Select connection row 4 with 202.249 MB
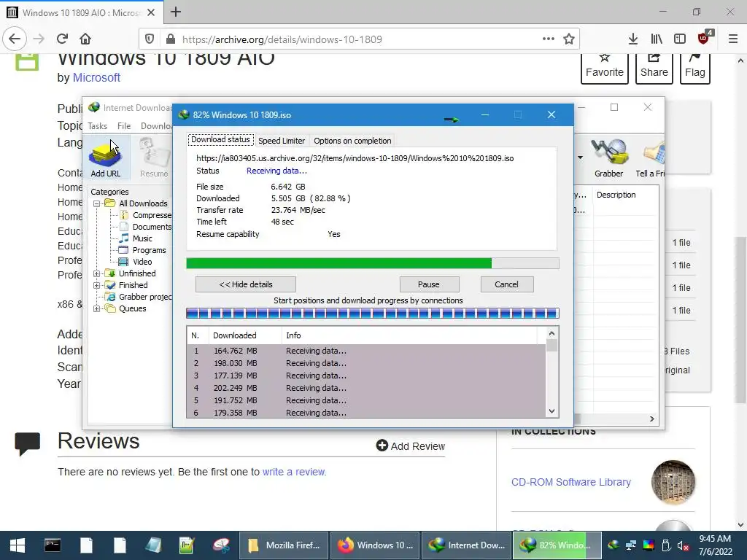This screenshot has width=747, height=560. click(x=366, y=388)
